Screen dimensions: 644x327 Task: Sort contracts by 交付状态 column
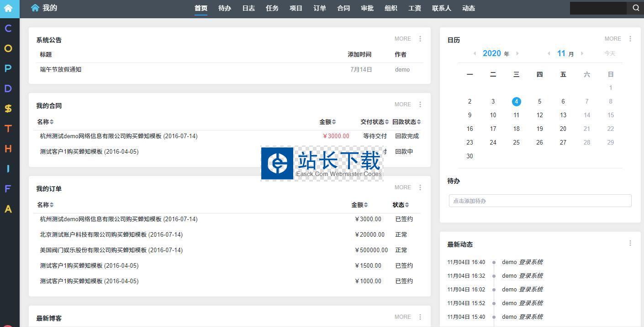click(x=375, y=122)
